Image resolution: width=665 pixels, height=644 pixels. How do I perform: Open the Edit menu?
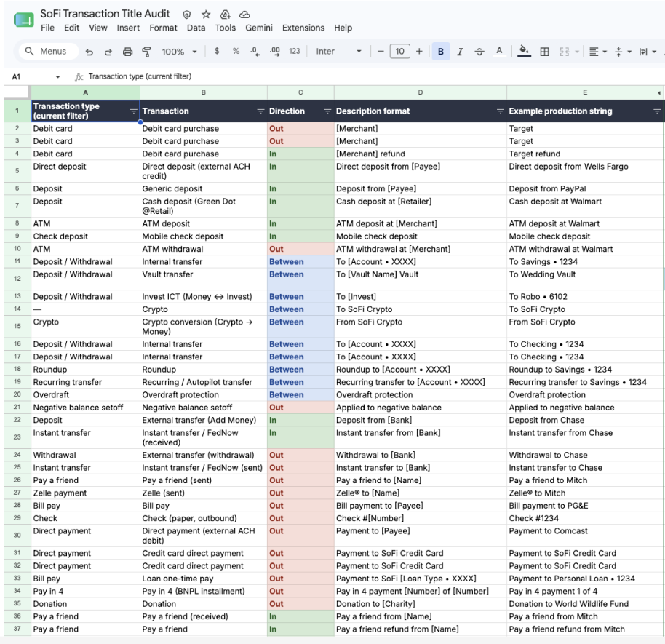tap(72, 28)
